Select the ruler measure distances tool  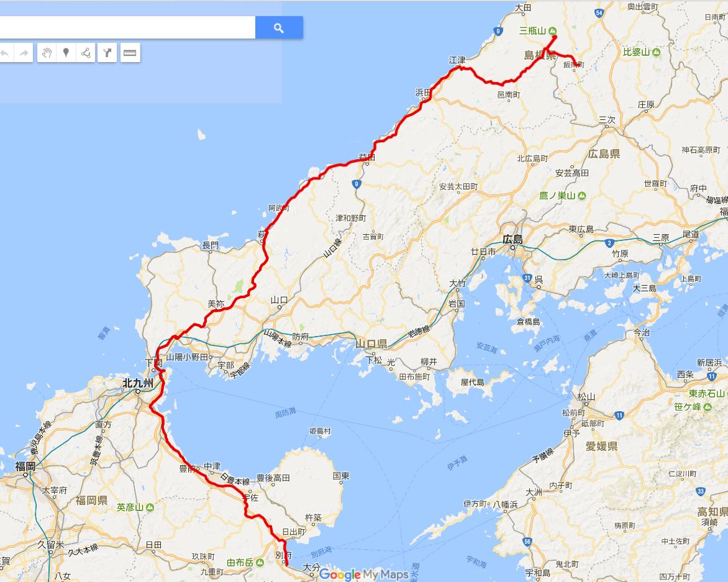click(130, 53)
